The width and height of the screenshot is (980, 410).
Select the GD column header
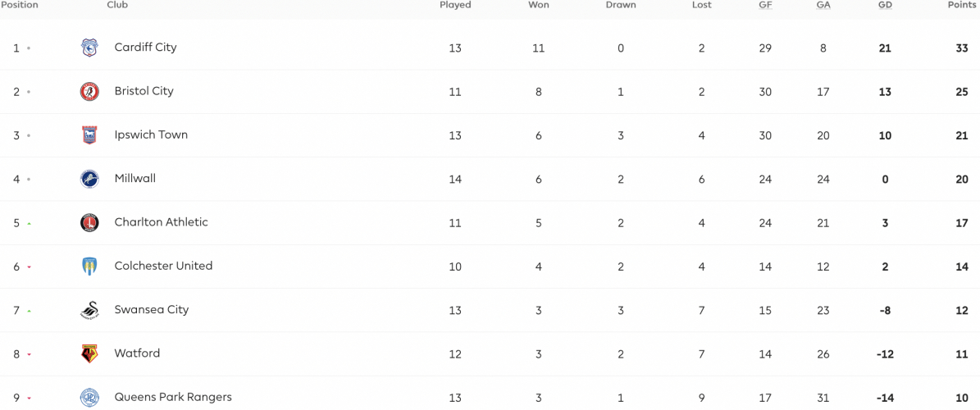[885, 5]
